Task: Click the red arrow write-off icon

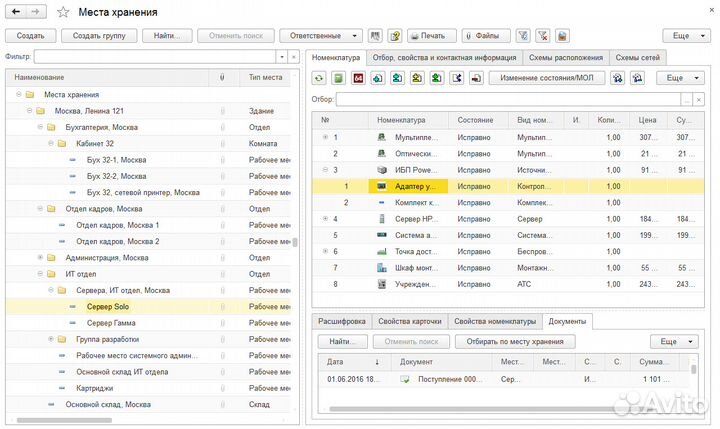Action: tap(476, 78)
